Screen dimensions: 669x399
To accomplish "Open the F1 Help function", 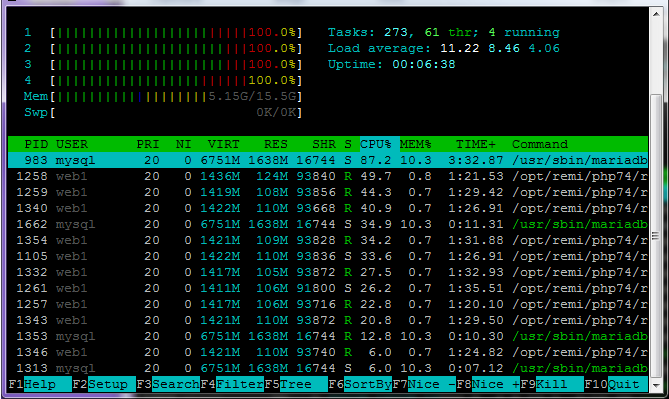I will [x=40, y=384].
